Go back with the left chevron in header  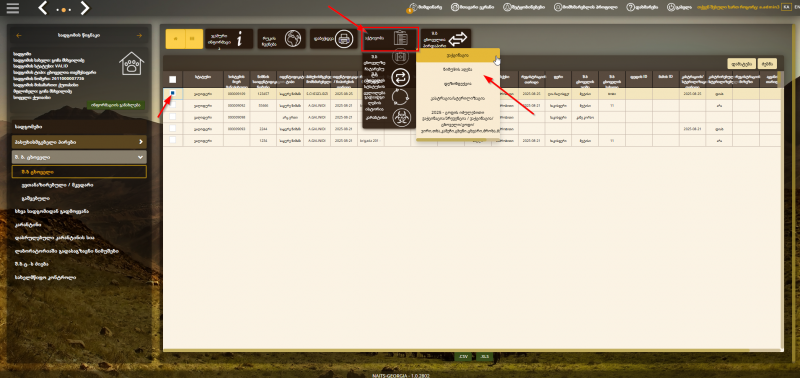[43, 8]
